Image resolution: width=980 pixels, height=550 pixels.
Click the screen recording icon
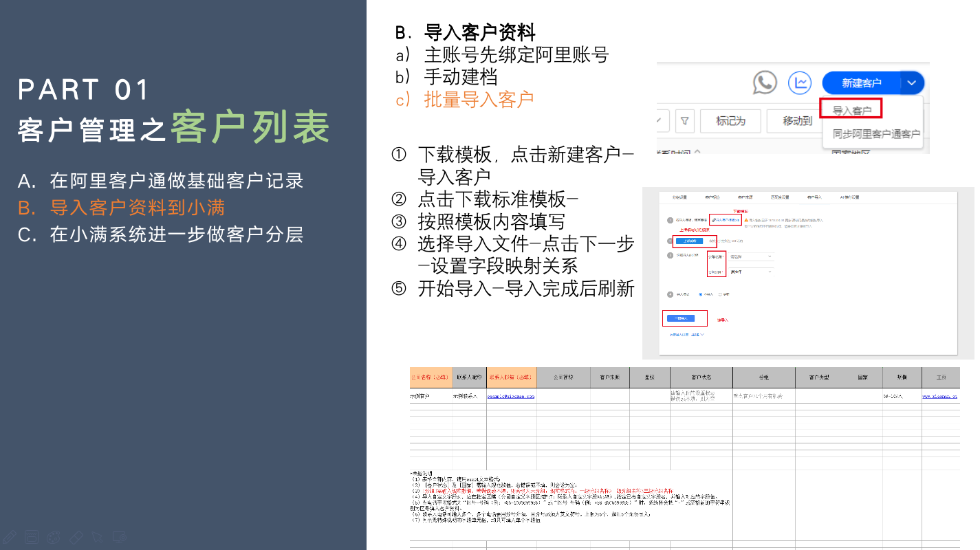pyautogui.click(x=120, y=536)
